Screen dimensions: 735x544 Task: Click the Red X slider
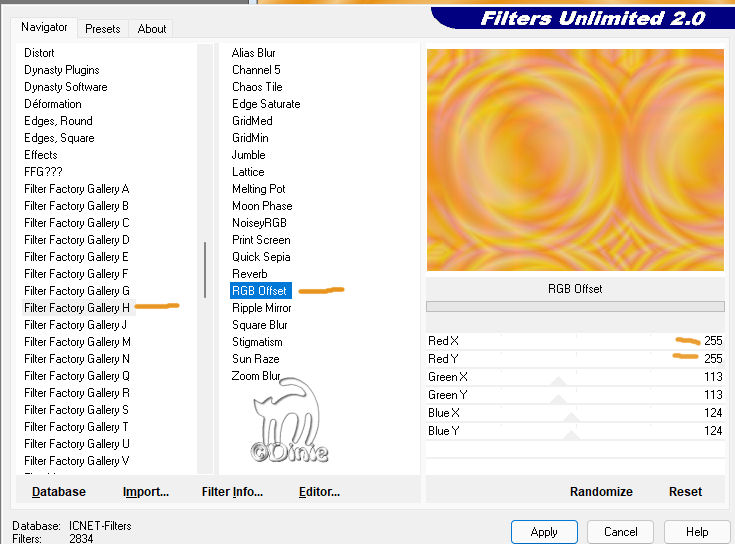pyautogui.click(x=575, y=341)
